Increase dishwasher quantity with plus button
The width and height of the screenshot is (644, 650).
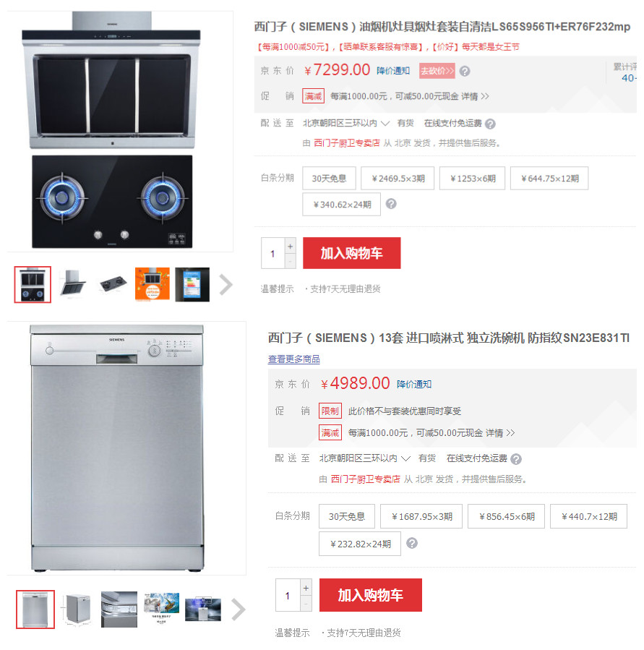pos(306,588)
